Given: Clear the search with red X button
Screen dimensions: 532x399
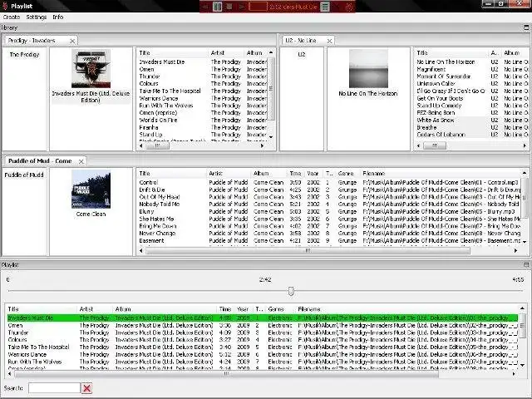Looking at the screenshot, I should coord(86,388).
